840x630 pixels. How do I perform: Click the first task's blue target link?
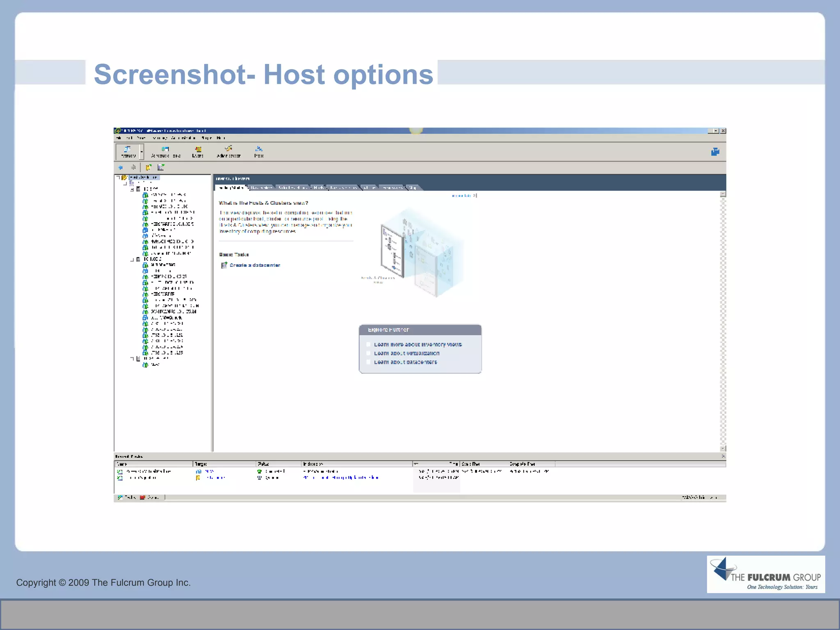point(209,471)
